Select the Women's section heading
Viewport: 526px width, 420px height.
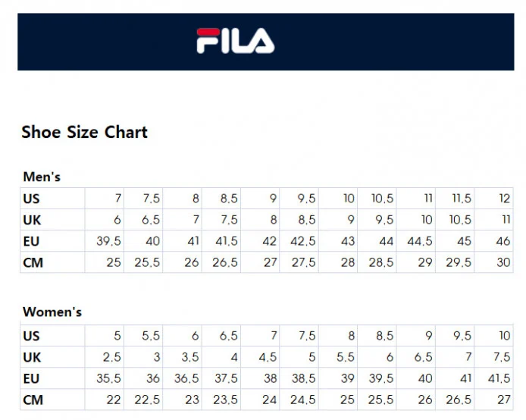[x=52, y=312]
